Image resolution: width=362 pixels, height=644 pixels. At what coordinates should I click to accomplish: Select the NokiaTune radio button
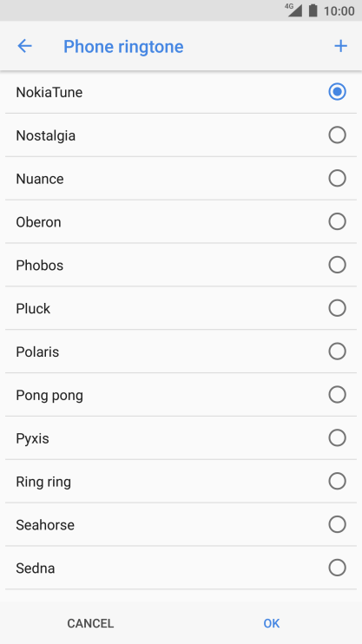[338, 92]
